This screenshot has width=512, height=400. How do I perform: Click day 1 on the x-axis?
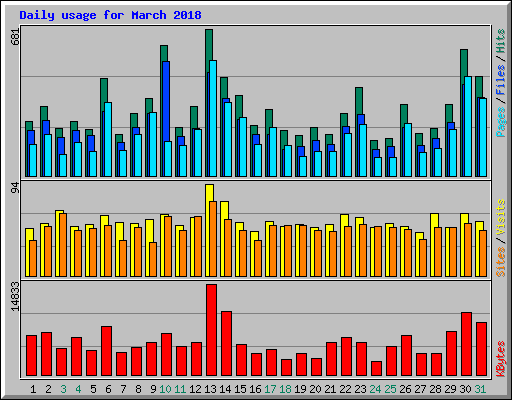click(33, 389)
